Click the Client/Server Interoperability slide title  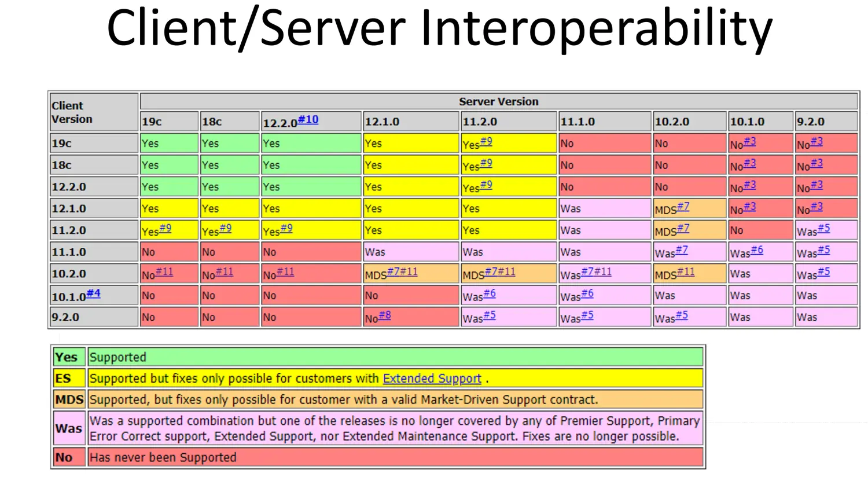pos(439,29)
